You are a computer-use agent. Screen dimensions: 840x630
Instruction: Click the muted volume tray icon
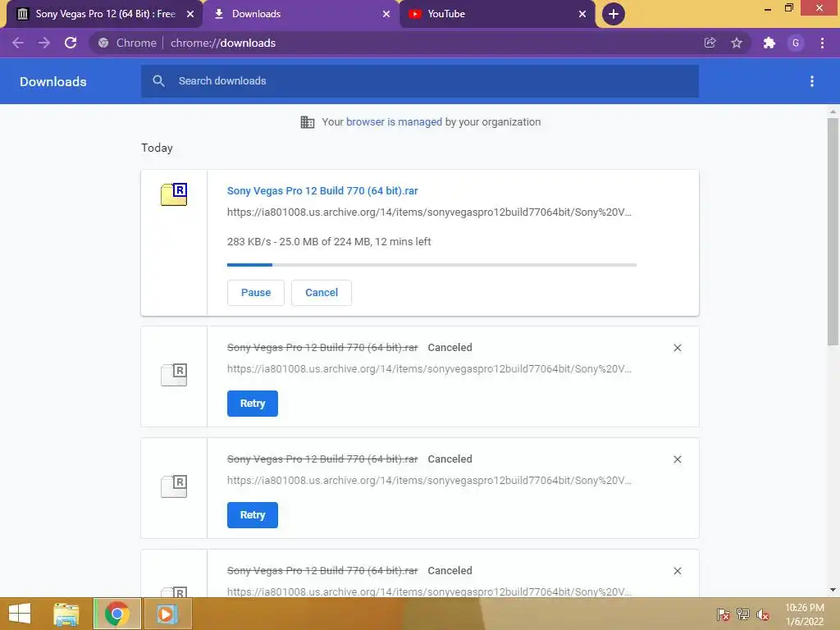coord(763,614)
